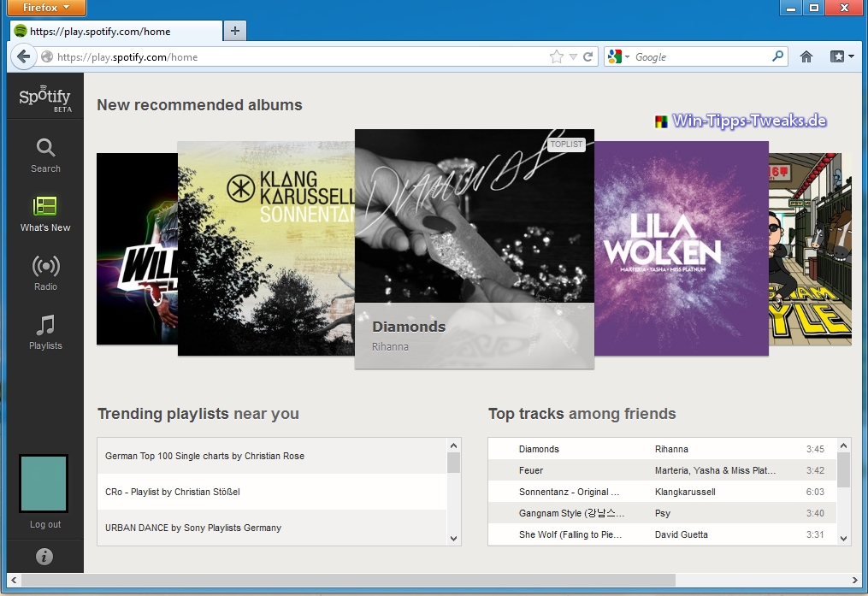
Task: Open the Radio sidebar icon
Action: coord(45,266)
